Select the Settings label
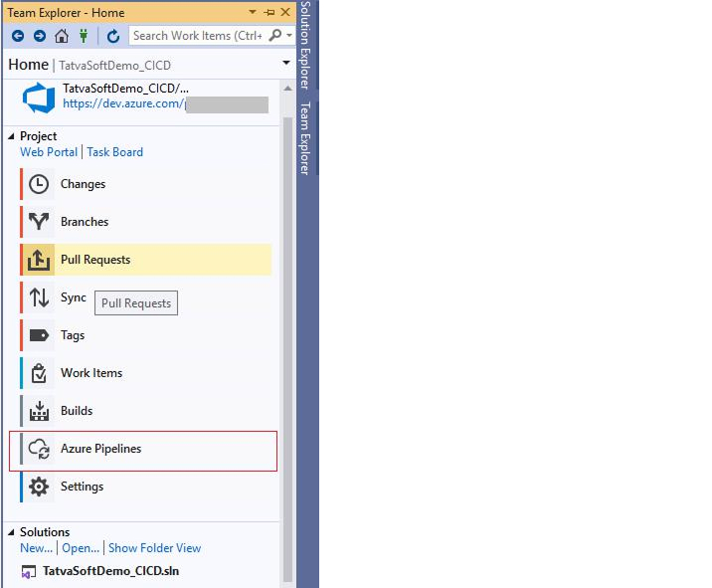Image resolution: width=712 pixels, height=588 pixels. [83, 487]
